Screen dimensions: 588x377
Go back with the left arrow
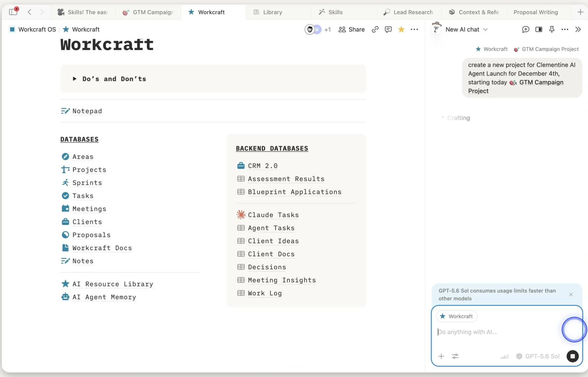[x=29, y=12]
